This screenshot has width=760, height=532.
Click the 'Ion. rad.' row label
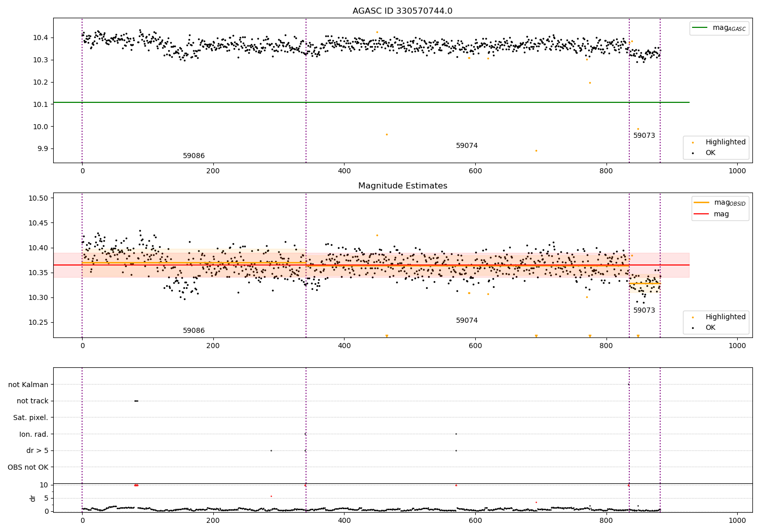click(x=34, y=434)
